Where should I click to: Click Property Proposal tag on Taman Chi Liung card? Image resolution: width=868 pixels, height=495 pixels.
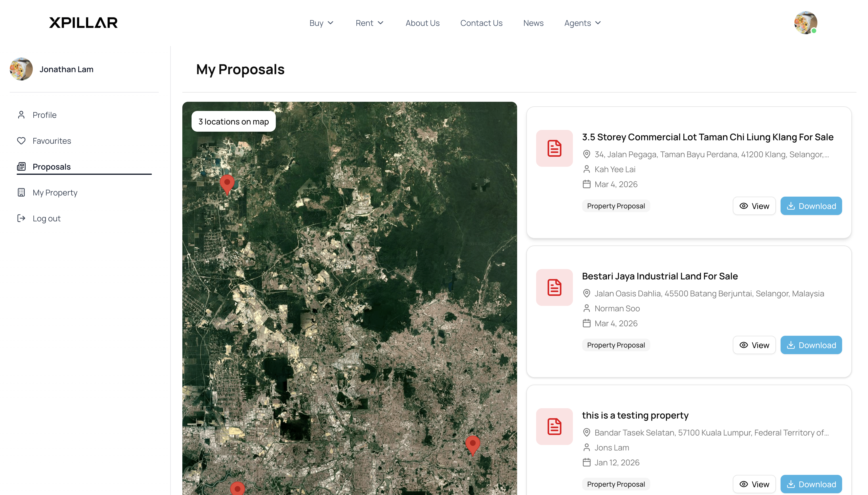(x=616, y=206)
